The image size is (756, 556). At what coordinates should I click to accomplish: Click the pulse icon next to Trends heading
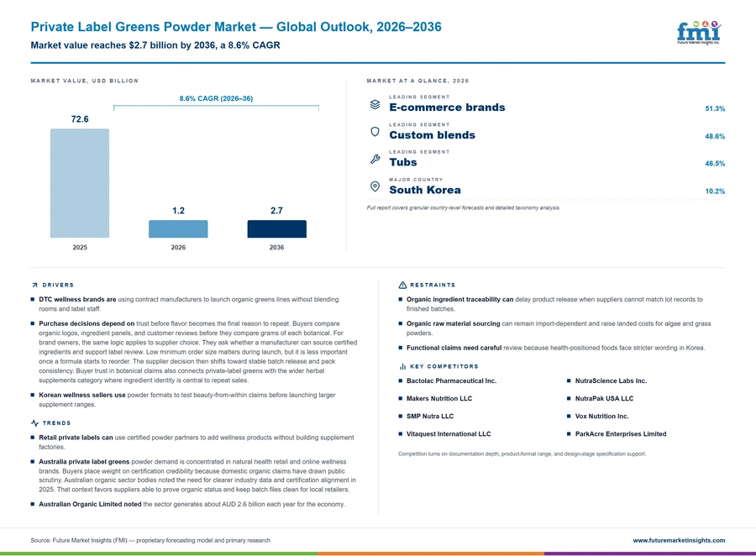[34, 423]
